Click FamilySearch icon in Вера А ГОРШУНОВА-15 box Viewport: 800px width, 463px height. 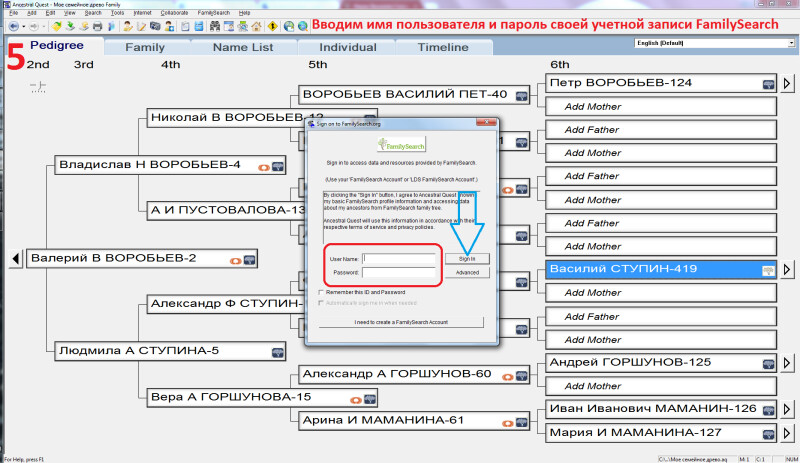point(369,399)
